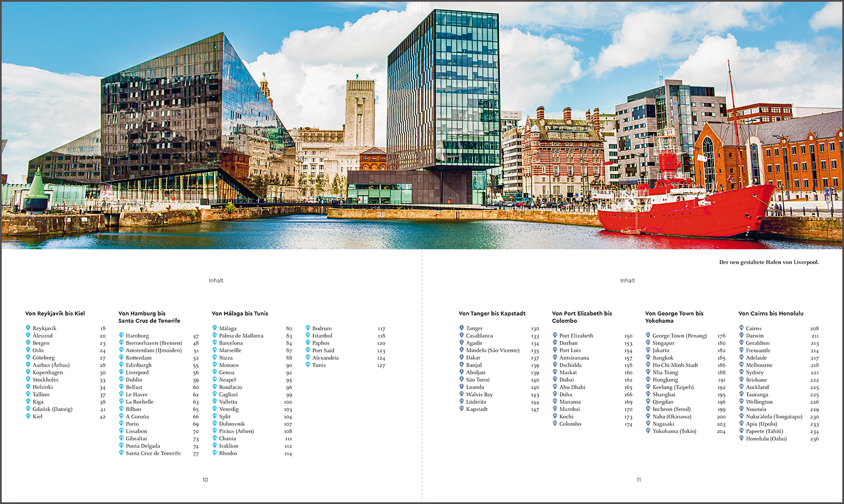
Task: Click the Kapstadt entry
Action: (x=477, y=409)
